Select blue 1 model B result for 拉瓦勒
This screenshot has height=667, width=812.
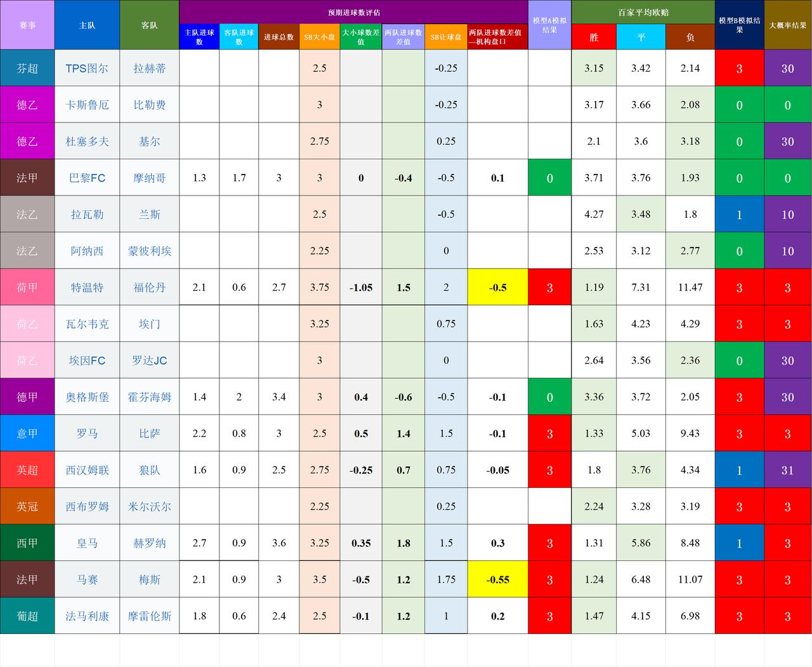click(739, 214)
